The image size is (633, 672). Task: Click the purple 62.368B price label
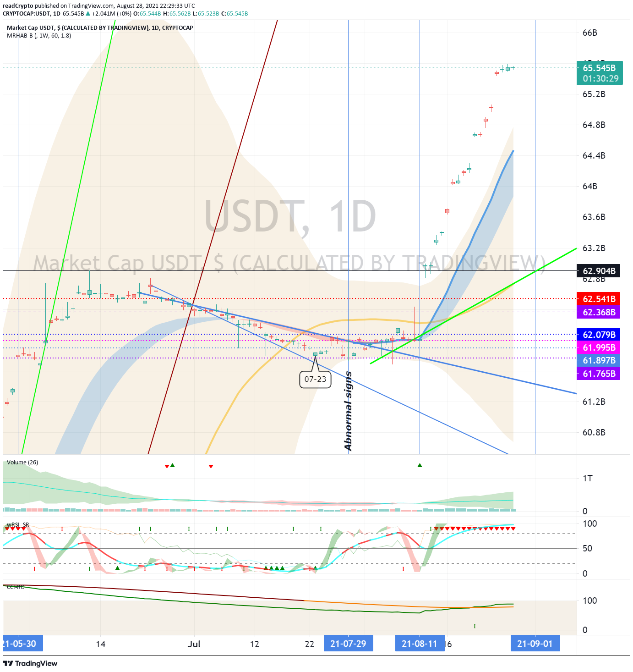(599, 312)
